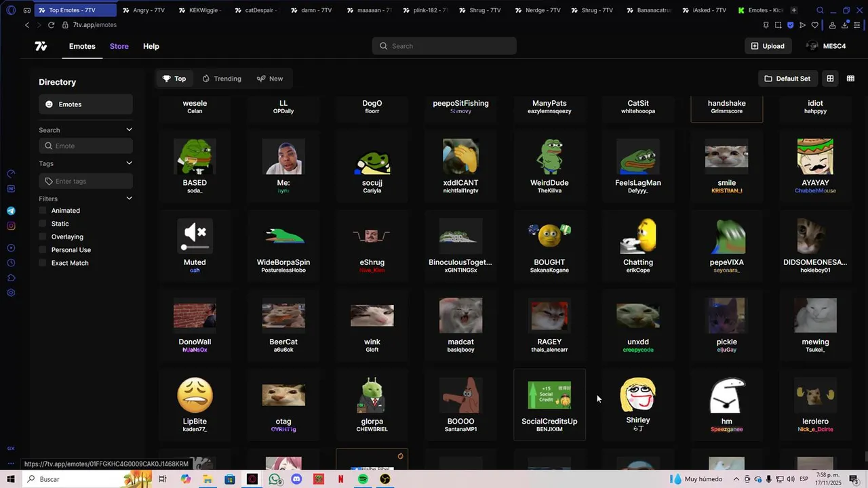
Task: Switch to Nerdge - 7TV browser tab
Action: [x=540, y=10]
